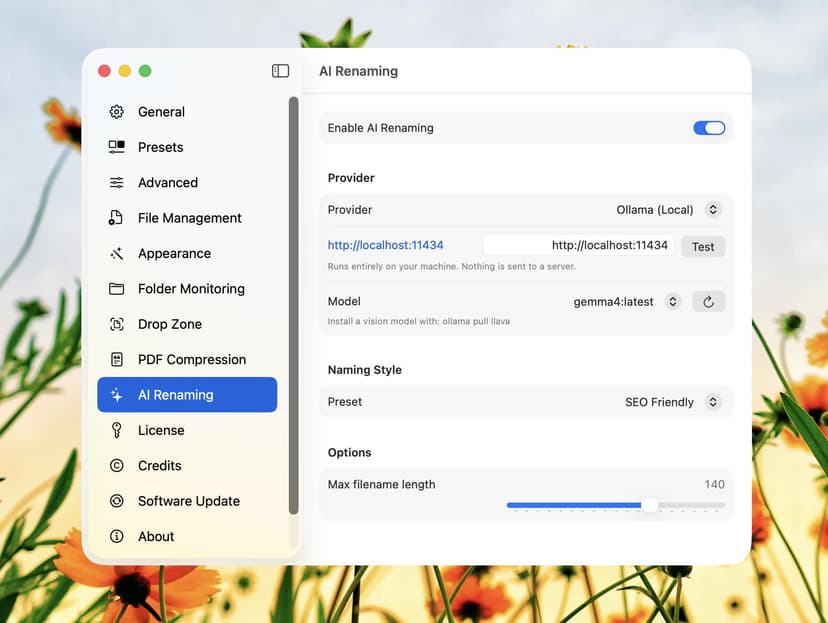Screen dimensions: 828x623
Task: Click the 'Install a vision model with' hint text
Action: point(419,321)
